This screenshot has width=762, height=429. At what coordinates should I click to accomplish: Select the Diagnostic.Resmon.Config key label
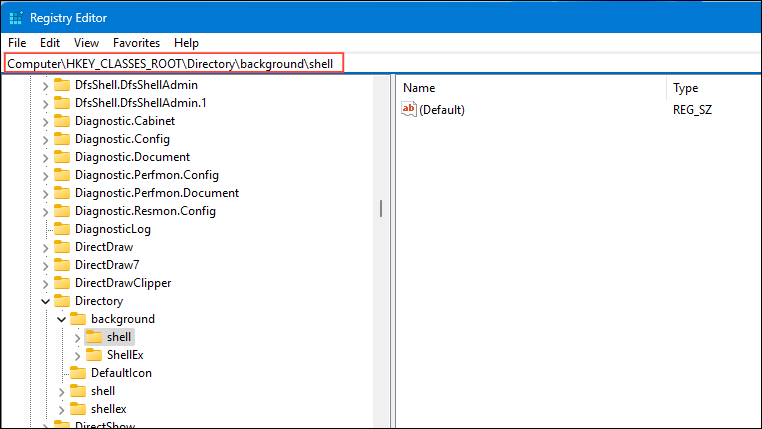145,211
